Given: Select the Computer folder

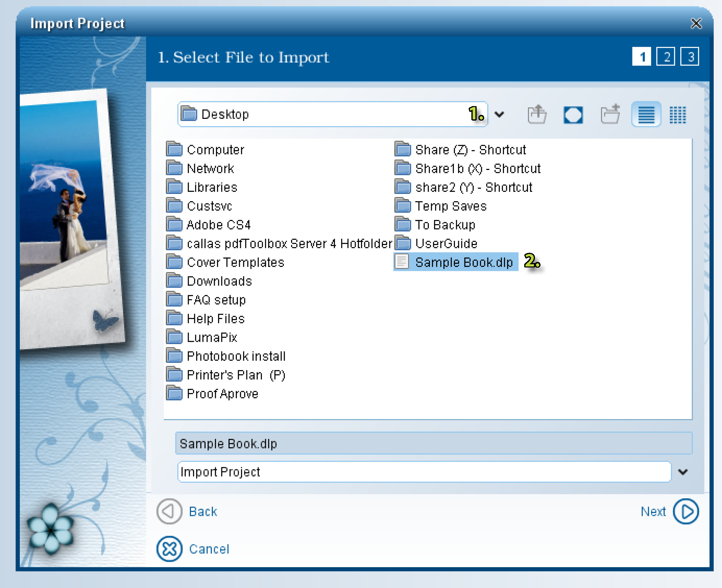Looking at the screenshot, I should tap(205, 149).
